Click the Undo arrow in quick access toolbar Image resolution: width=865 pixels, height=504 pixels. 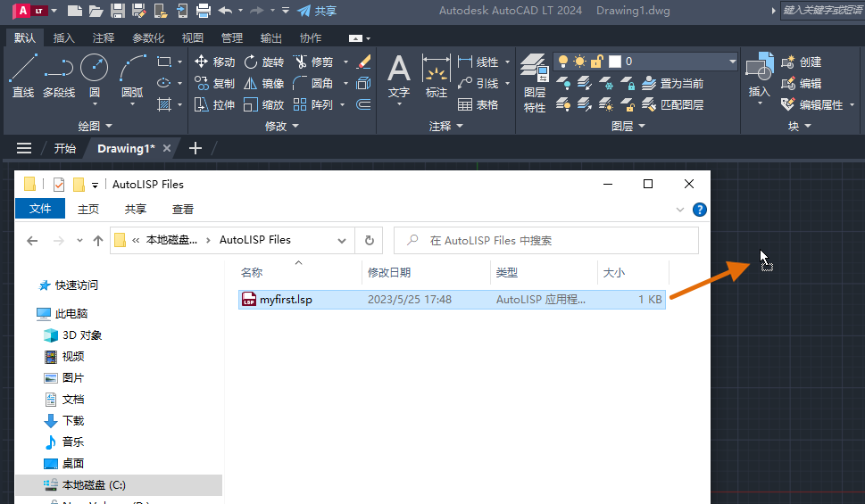tap(225, 11)
